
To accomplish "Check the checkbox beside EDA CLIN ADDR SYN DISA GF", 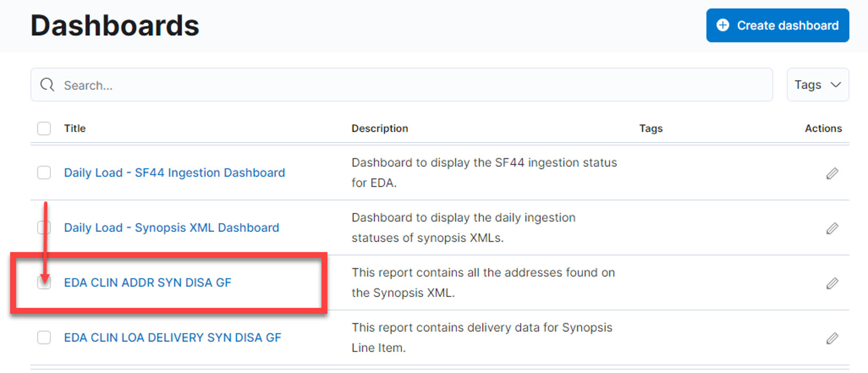I will click(43, 283).
